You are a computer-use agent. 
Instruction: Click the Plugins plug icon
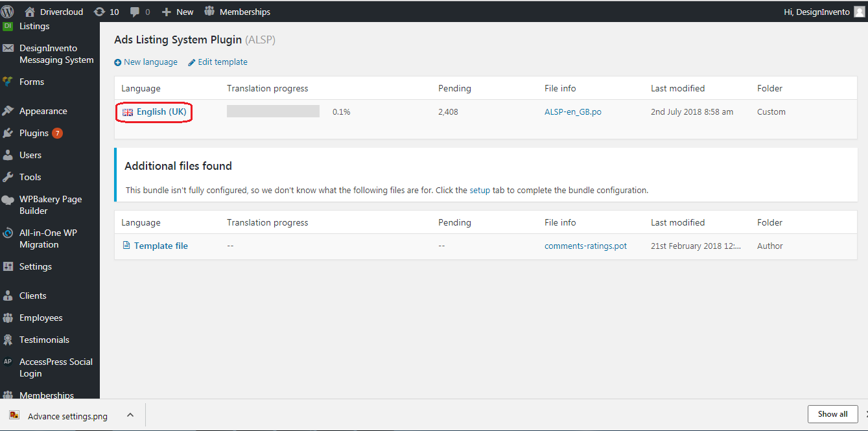pyautogui.click(x=8, y=133)
